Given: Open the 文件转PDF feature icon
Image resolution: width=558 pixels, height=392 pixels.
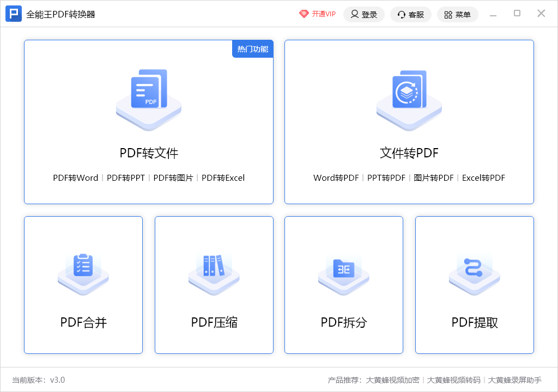Looking at the screenshot, I should (409, 98).
